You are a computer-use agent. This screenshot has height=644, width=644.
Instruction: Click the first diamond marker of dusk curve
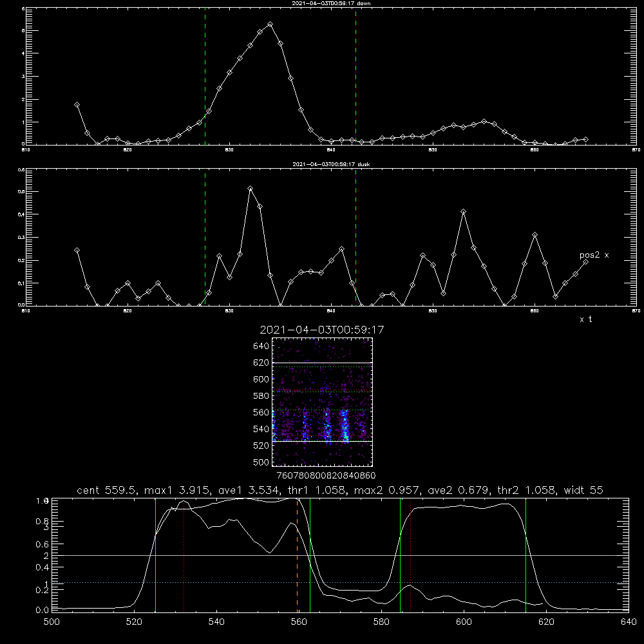pyautogui.click(x=77, y=250)
